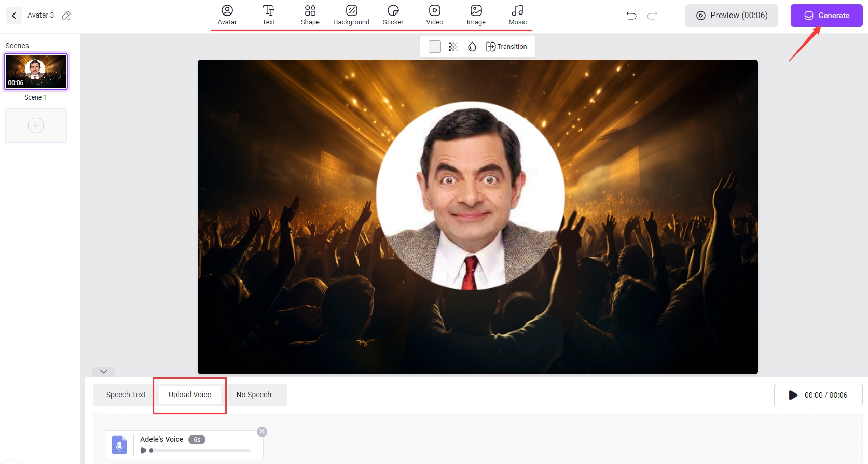868x464 pixels.
Task: Switch to the Upload Voice tab
Action: (190, 395)
